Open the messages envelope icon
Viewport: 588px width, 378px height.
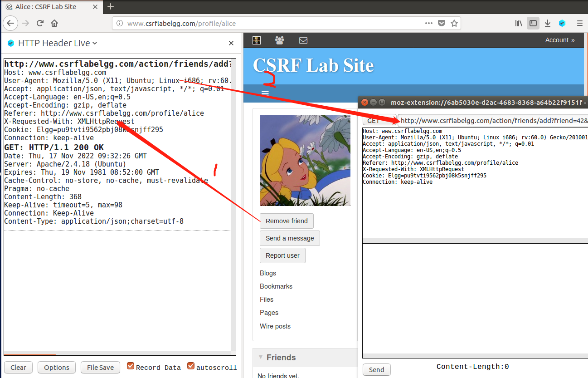pyautogui.click(x=303, y=40)
